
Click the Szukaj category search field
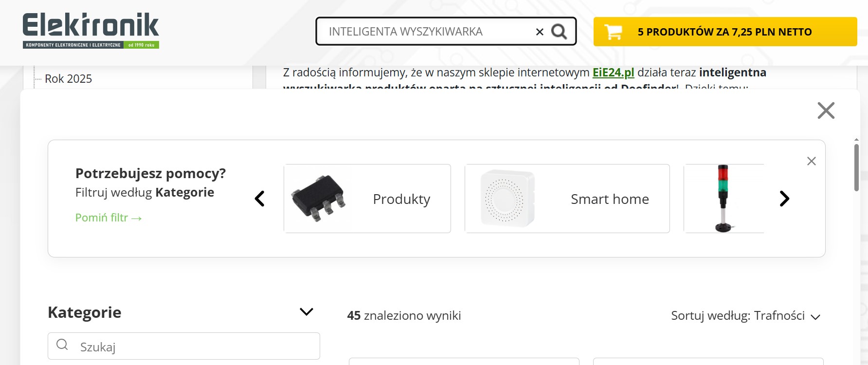[195, 347]
